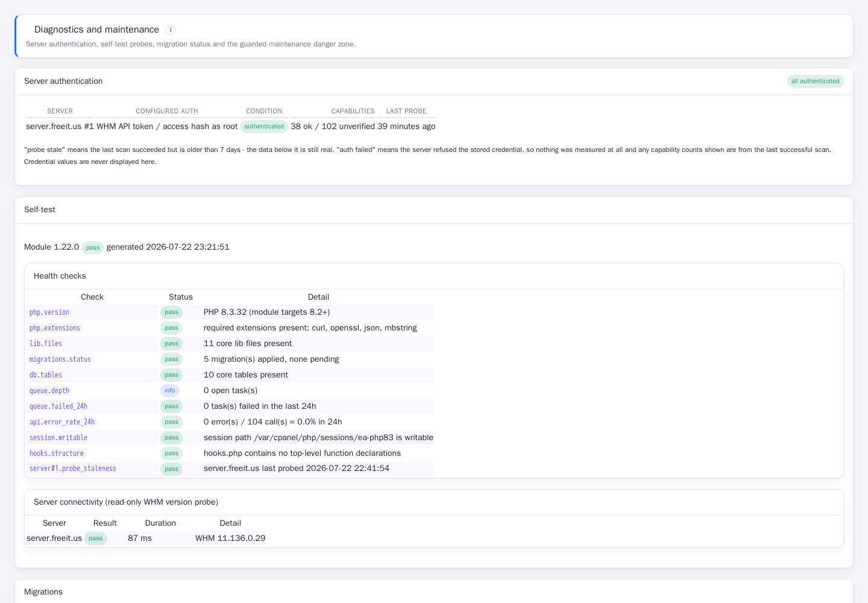This screenshot has width=868, height=603.
Task: Click '0 error(s) / 104 call(s)' detail
Action: tap(273, 422)
